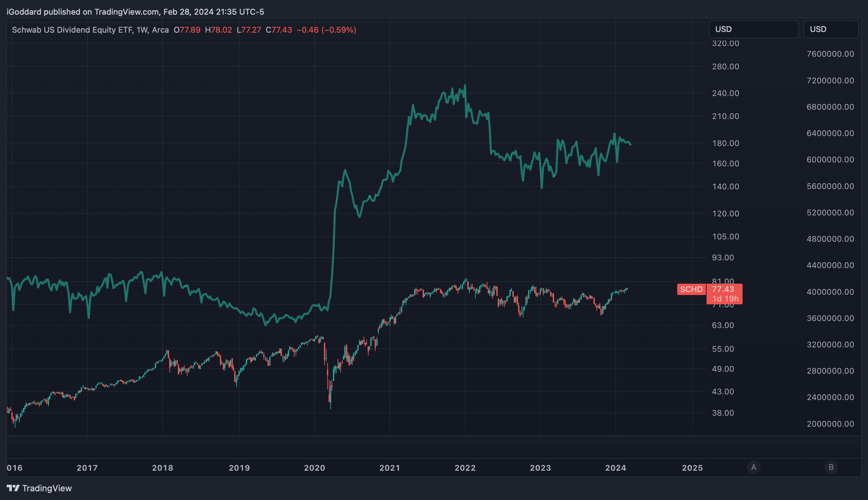Click the TradingView logo icon
Screen dimensions: 868x500
tap(13, 488)
